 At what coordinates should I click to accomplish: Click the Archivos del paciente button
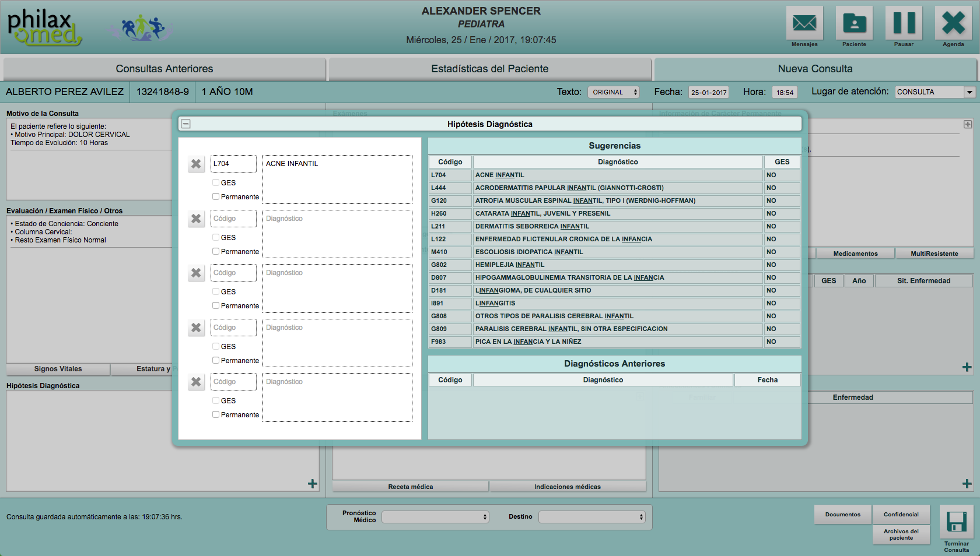click(x=901, y=534)
